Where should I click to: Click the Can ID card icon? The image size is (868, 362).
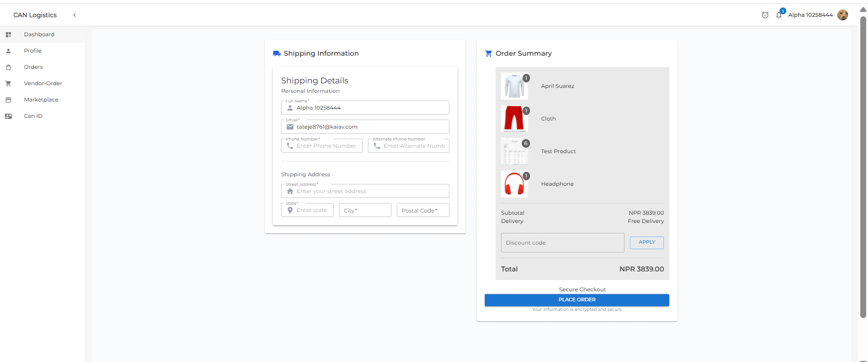(8, 116)
